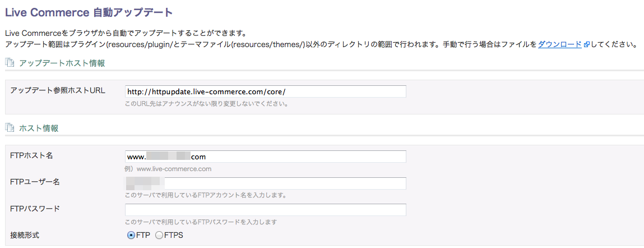The image size is (644, 248).
Task: Click the ホスト情報 section header text
Action: pyautogui.click(x=39, y=128)
